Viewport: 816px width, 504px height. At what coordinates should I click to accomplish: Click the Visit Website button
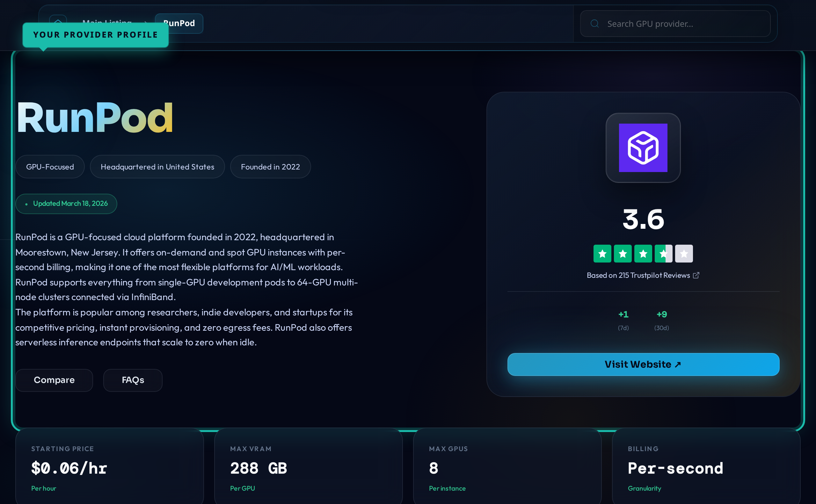pos(643,364)
